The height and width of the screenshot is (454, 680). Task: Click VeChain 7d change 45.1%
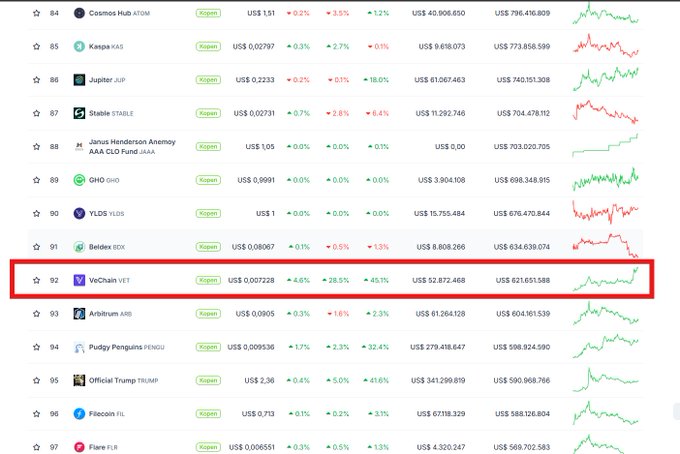[376, 280]
